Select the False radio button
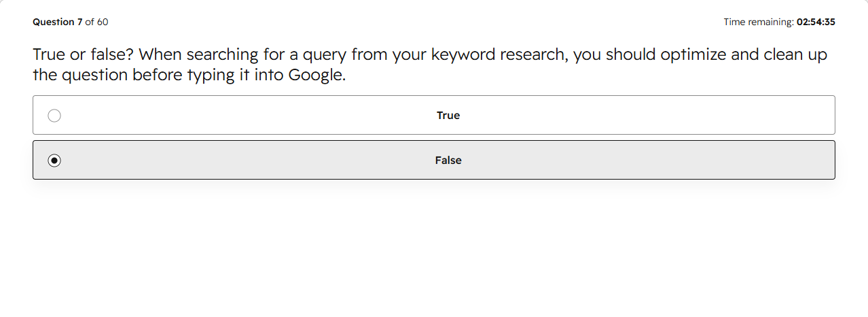The width and height of the screenshot is (868, 317). click(54, 161)
